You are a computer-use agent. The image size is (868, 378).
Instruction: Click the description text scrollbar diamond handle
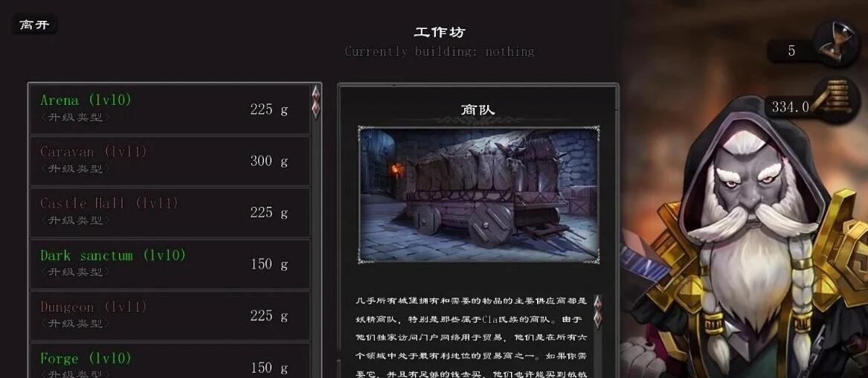(597, 312)
